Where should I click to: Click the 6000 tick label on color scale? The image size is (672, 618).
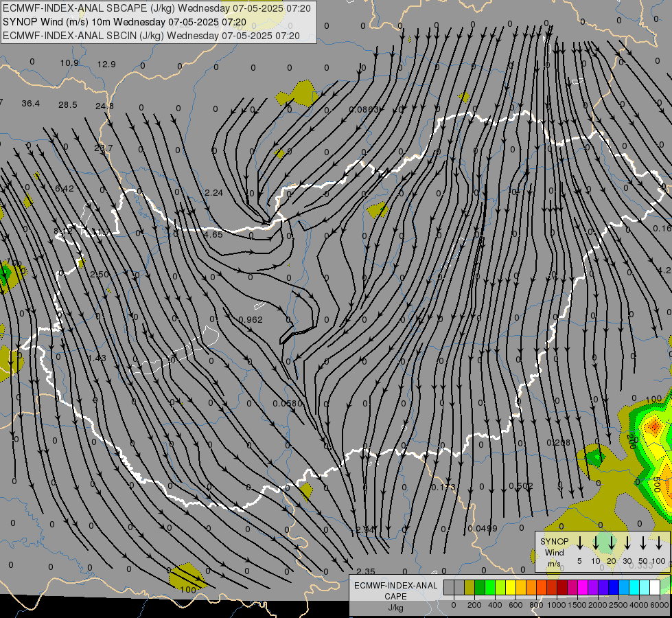pos(659,605)
